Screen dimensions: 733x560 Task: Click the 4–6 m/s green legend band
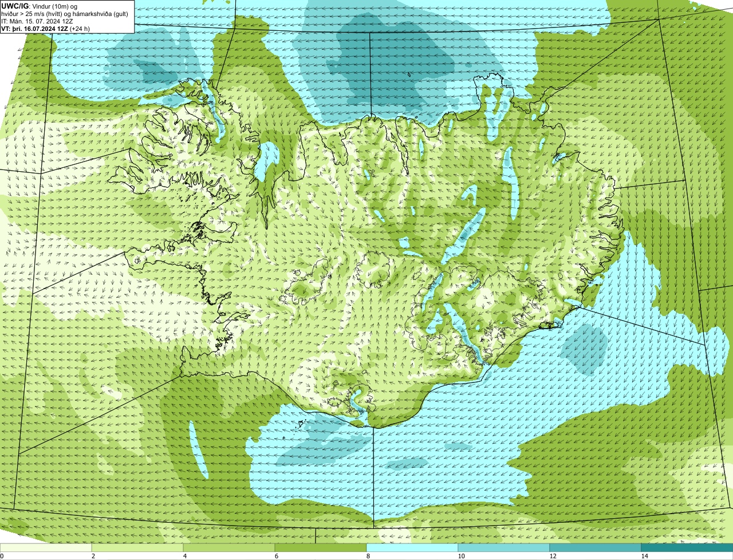pyautogui.click(x=229, y=547)
